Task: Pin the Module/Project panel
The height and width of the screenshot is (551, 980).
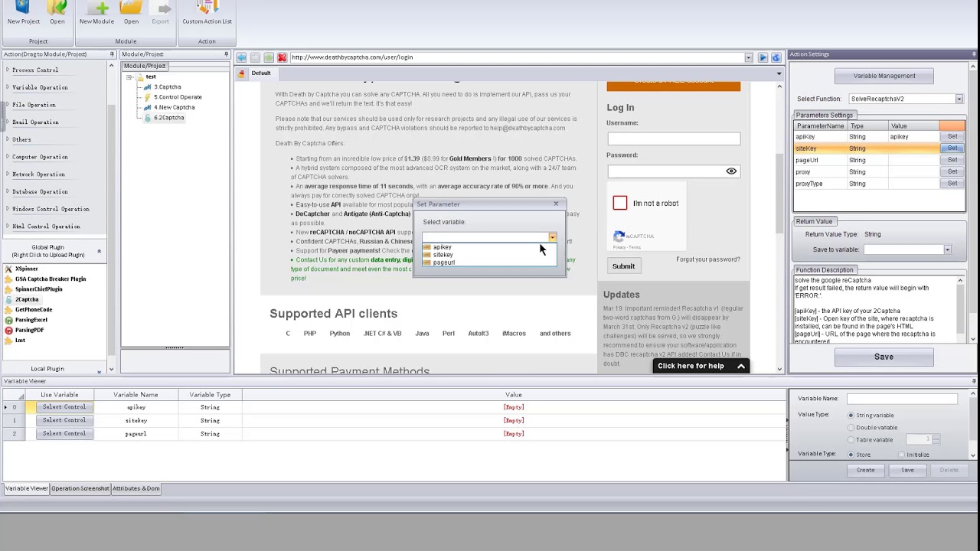Action: 226,54
